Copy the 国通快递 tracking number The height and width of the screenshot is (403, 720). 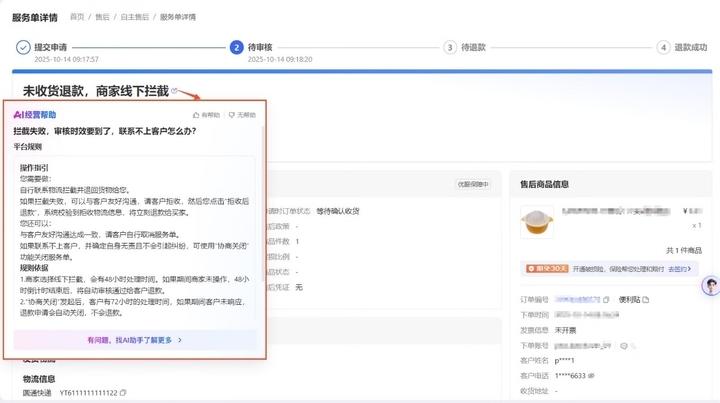[123, 393]
